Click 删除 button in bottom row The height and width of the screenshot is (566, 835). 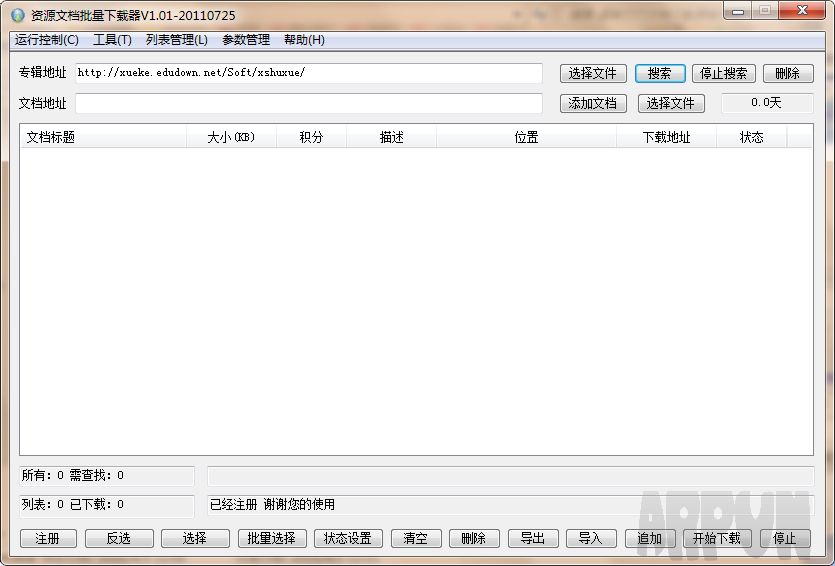pyautogui.click(x=474, y=538)
